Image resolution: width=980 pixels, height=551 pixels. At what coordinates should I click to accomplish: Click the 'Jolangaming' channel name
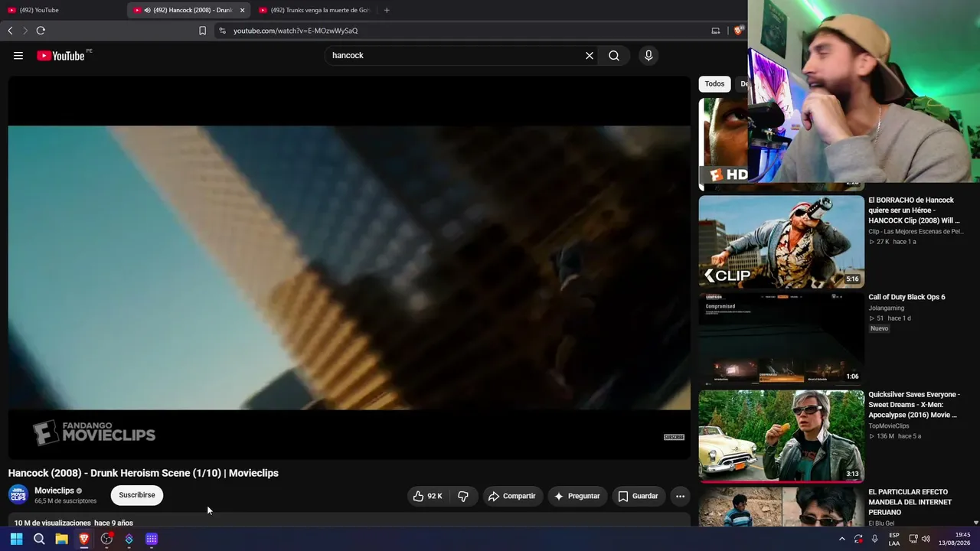[x=887, y=308]
